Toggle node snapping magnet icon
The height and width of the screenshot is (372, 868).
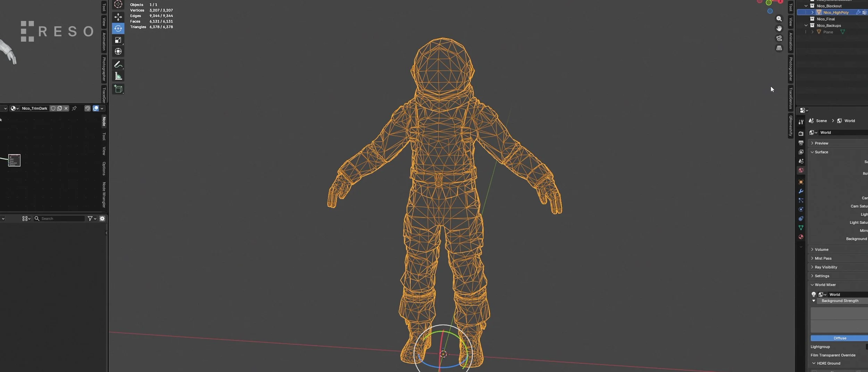coord(87,108)
